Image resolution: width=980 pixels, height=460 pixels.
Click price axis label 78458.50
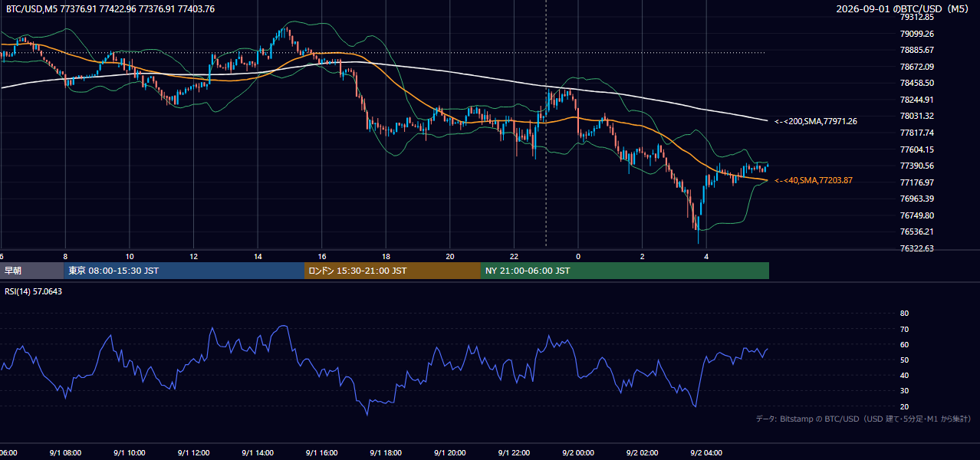click(917, 83)
